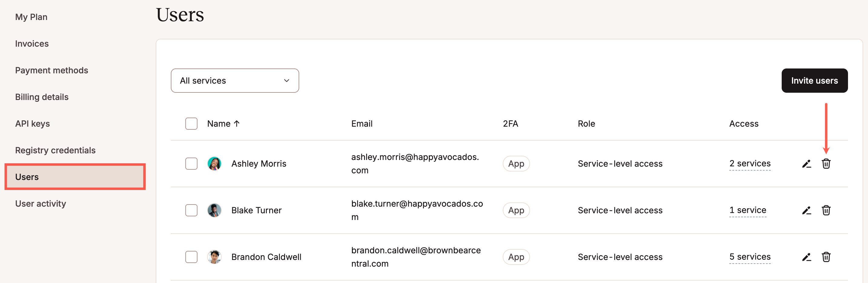Delete Ashley Morris with trash icon
The height and width of the screenshot is (283, 868).
point(826,164)
